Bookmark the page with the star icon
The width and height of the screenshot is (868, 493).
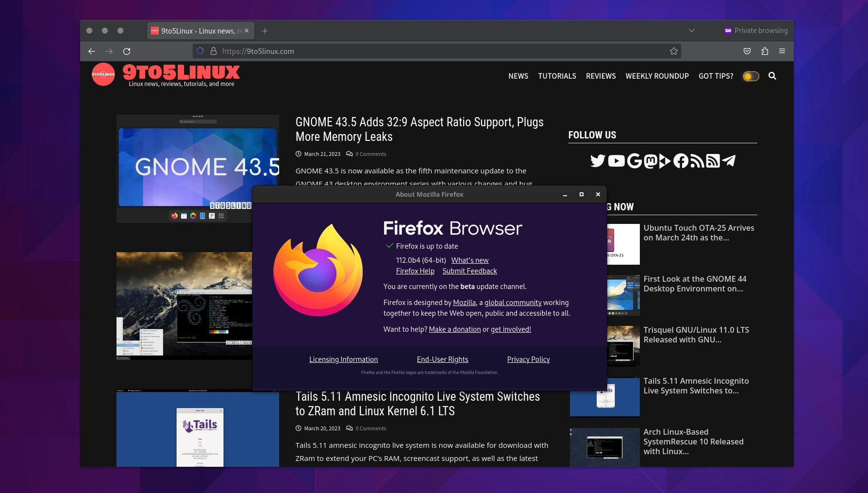tap(674, 51)
